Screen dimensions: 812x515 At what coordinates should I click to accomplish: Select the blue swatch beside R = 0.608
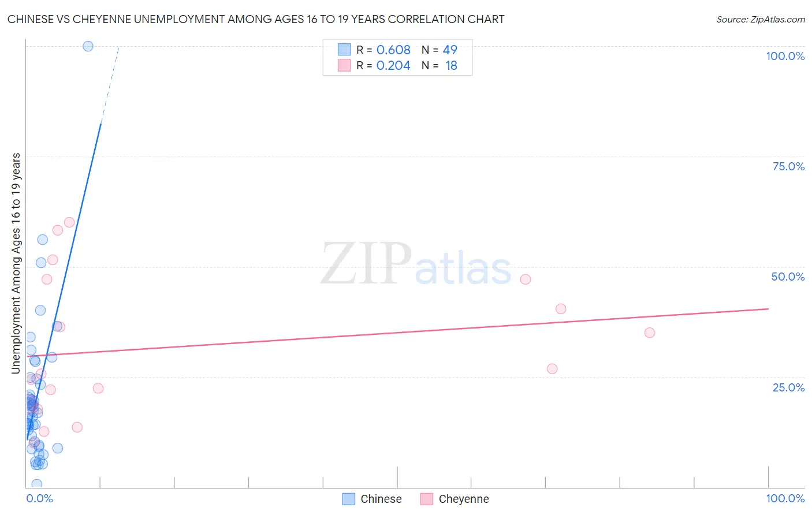344,50
